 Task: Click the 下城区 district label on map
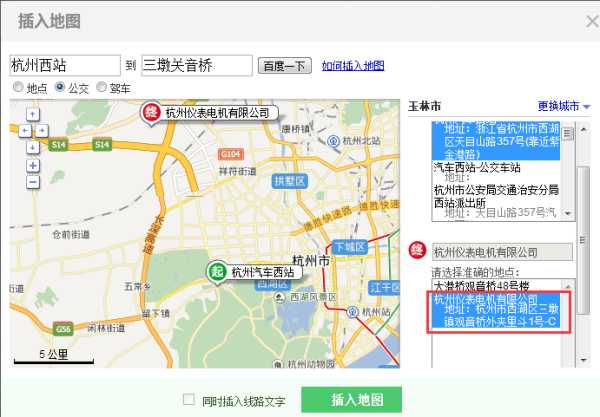pos(349,247)
